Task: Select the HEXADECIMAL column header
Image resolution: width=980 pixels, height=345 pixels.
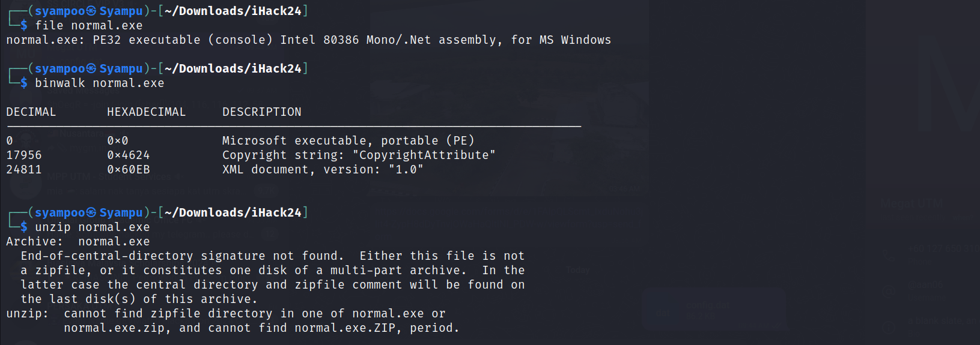Action: tap(147, 112)
